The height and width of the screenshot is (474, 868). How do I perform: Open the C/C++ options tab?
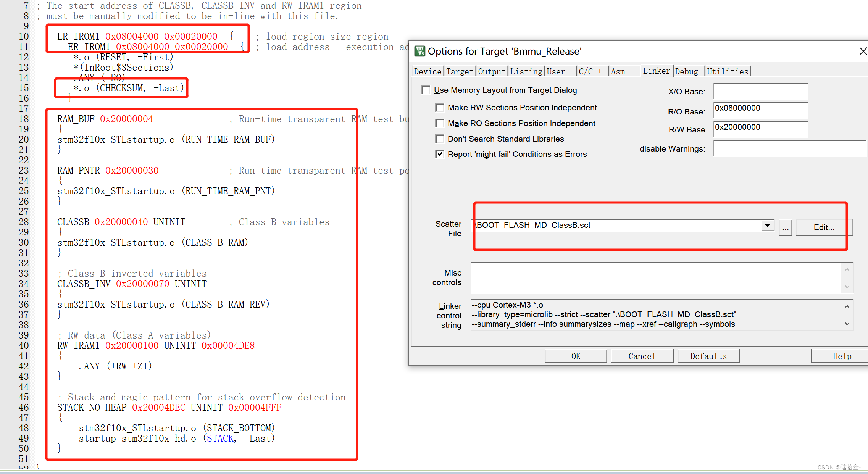click(x=590, y=71)
